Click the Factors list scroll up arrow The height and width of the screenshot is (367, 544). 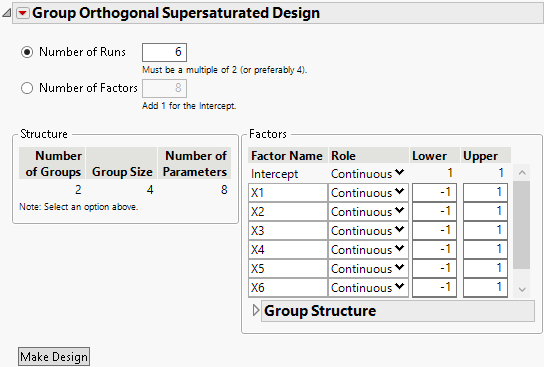pyautogui.click(x=522, y=173)
